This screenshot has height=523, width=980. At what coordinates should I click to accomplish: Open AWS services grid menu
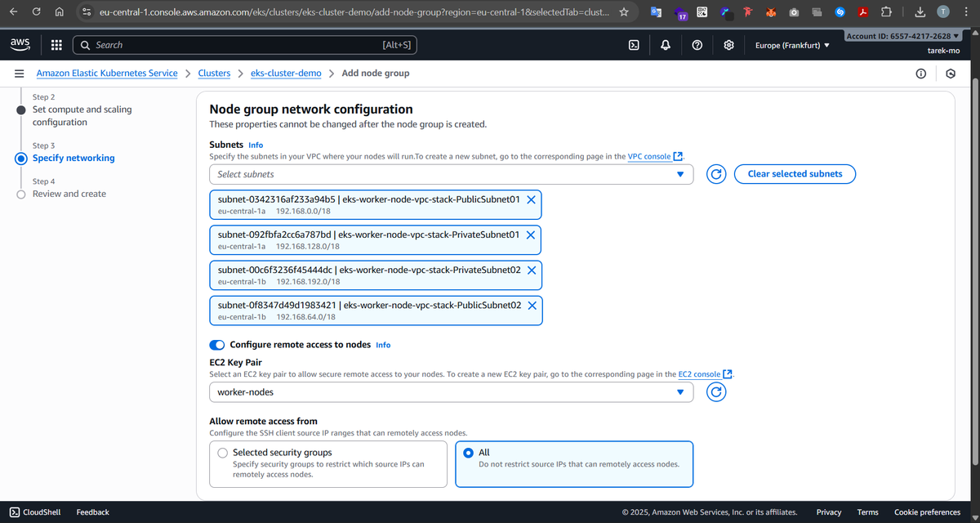56,45
